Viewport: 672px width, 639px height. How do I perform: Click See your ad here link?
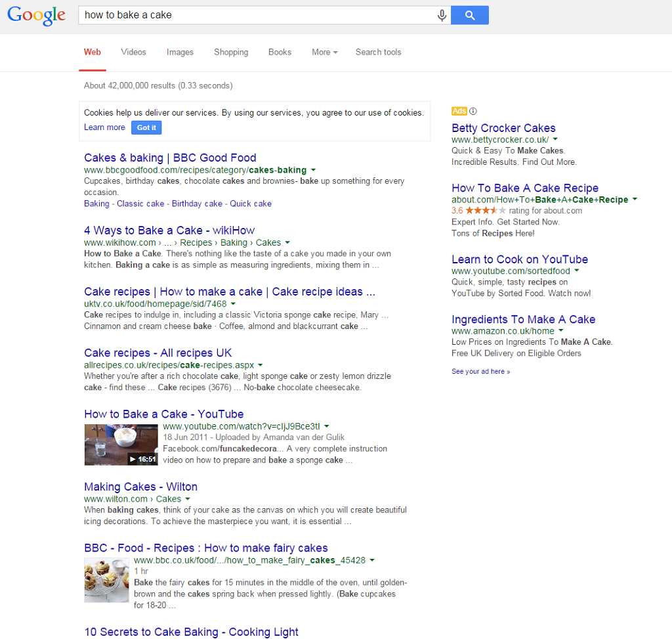point(480,372)
